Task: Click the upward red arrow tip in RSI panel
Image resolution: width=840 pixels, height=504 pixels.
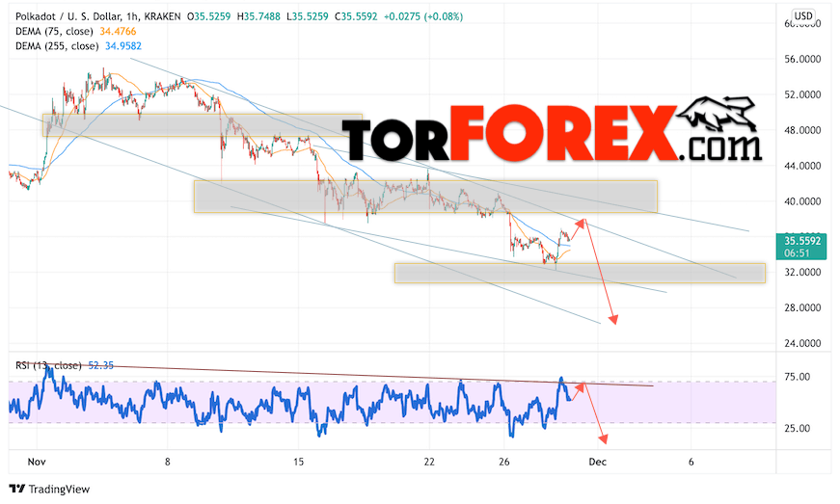Action: coord(581,385)
